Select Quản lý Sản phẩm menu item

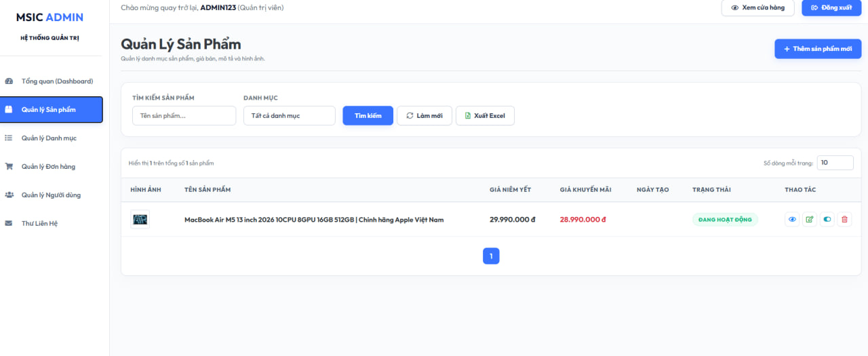[52, 109]
